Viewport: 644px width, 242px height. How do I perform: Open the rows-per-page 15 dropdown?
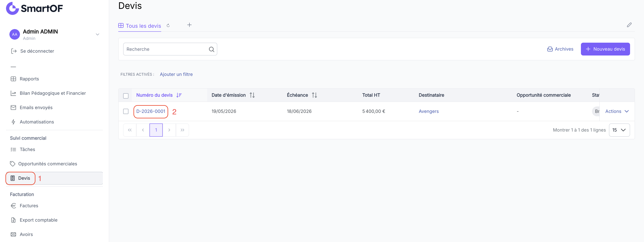[x=619, y=130]
